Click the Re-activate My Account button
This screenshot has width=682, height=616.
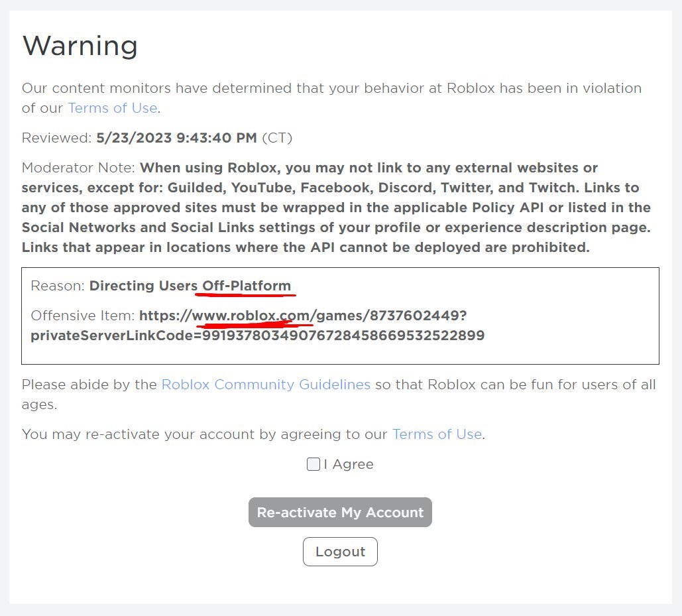click(340, 513)
